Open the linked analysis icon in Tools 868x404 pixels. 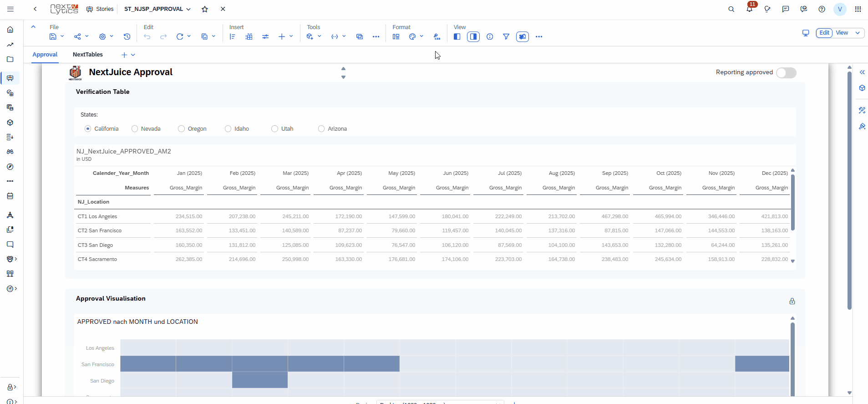click(x=360, y=36)
